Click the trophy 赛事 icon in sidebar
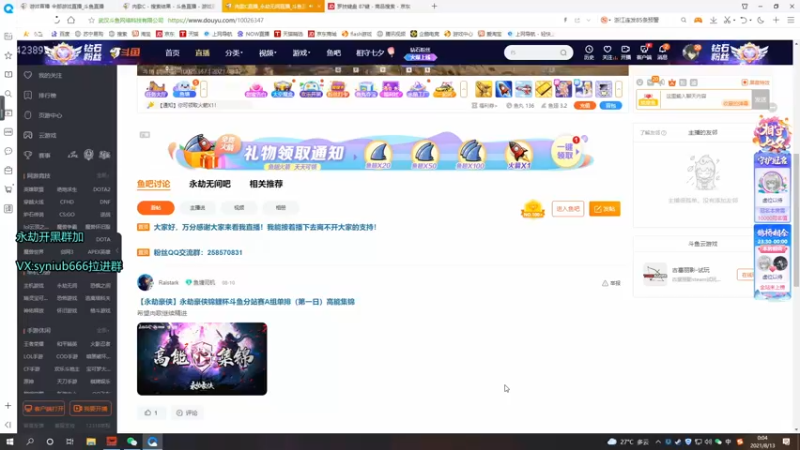Screen dimensions: 800x450 (28, 155)
